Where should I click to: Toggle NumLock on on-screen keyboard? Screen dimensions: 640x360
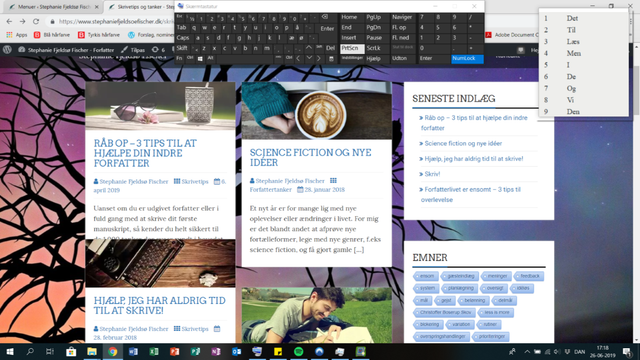pyautogui.click(x=467, y=59)
